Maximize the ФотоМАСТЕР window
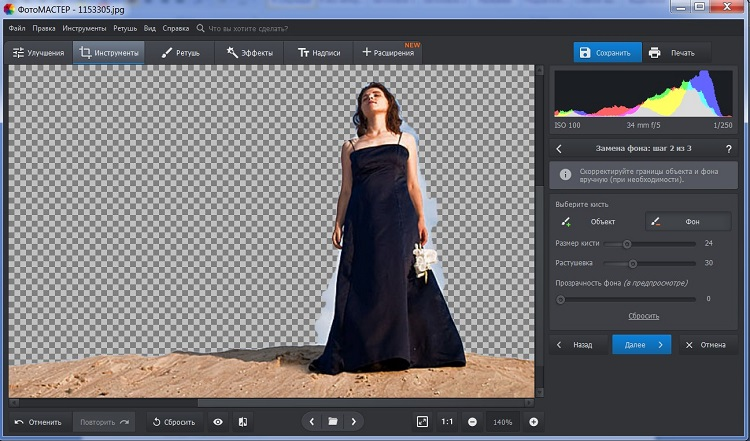 pos(699,6)
